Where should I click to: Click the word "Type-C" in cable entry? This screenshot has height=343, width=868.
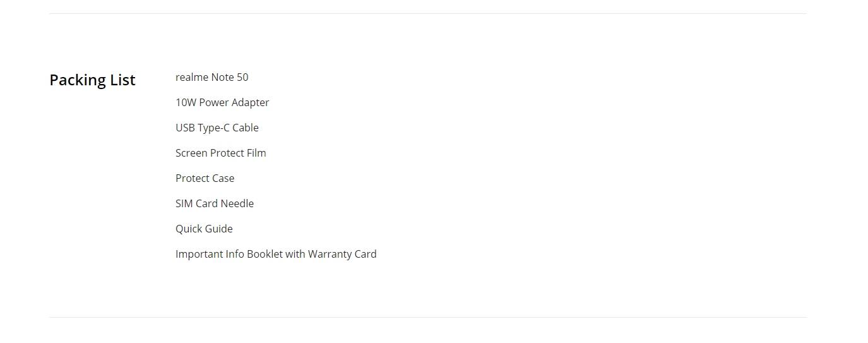tap(213, 128)
